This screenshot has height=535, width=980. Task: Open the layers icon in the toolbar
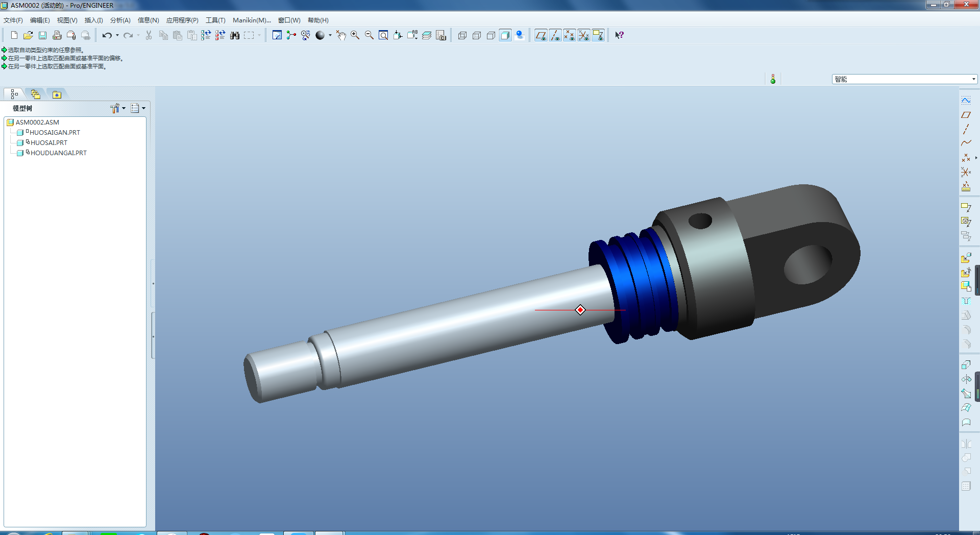(x=427, y=35)
